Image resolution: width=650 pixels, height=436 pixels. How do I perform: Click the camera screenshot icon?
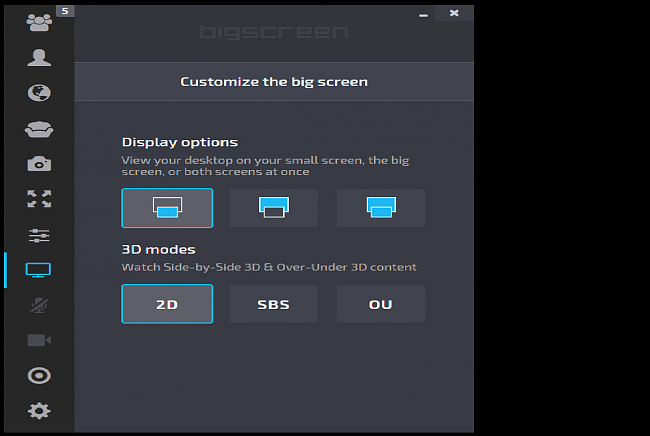pos(38,164)
